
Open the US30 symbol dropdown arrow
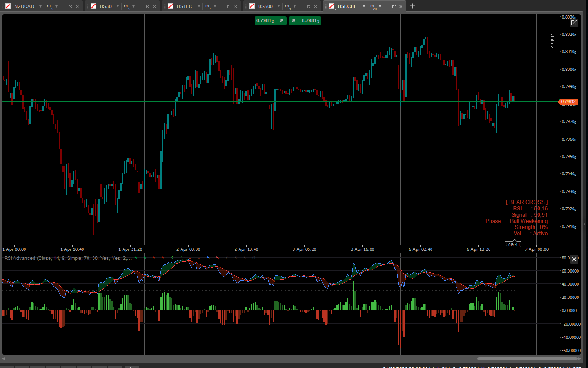coord(117,6)
